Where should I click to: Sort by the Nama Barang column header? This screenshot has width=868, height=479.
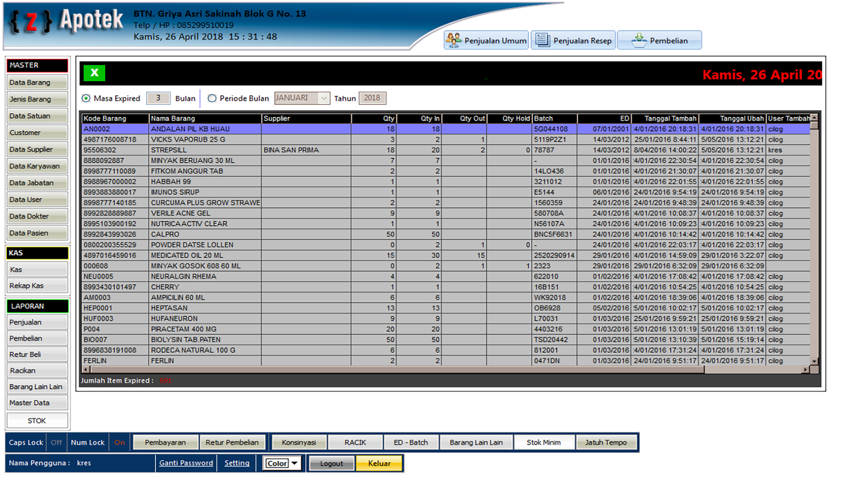pyautogui.click(x=205, y=118)
